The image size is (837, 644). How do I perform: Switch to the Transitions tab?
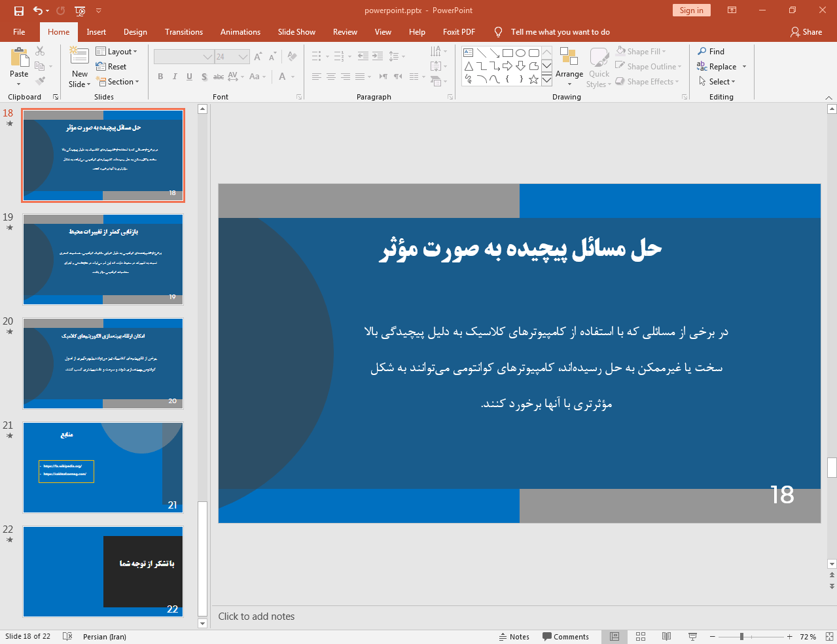coord(184,31)
